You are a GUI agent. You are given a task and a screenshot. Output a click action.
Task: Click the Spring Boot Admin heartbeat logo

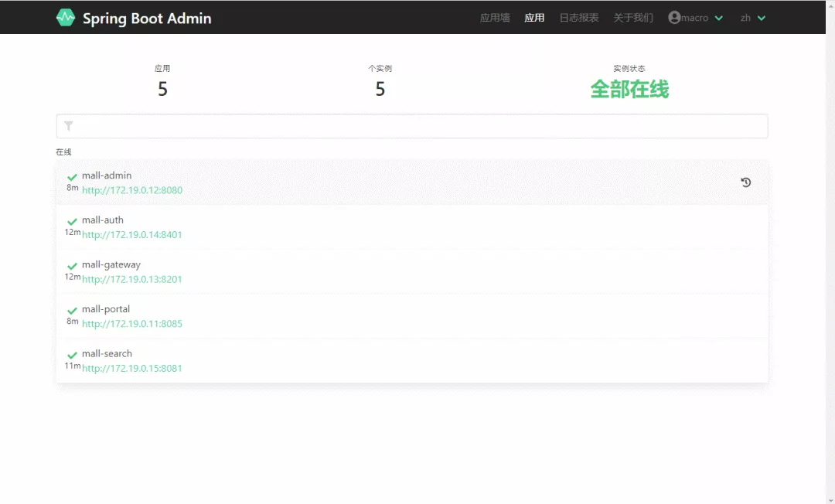coord(66,18)
